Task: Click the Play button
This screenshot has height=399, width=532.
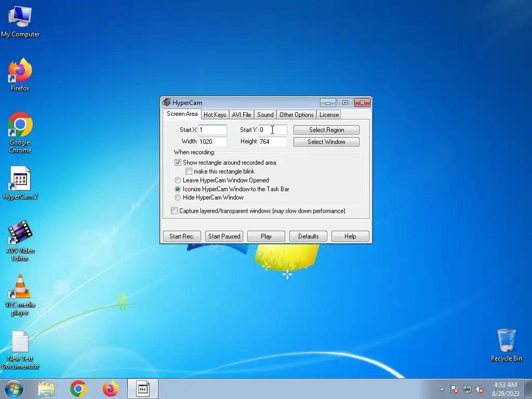Action: point(266,236)
